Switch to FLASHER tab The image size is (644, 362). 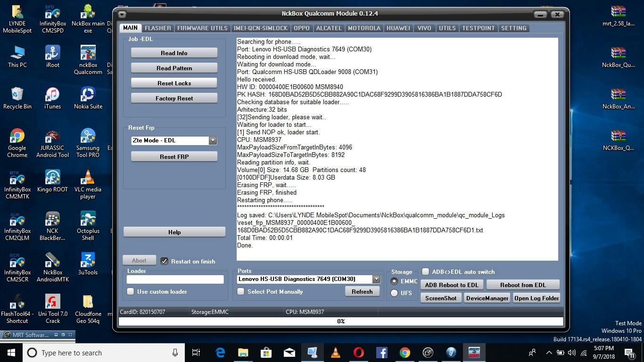[158, 28]
